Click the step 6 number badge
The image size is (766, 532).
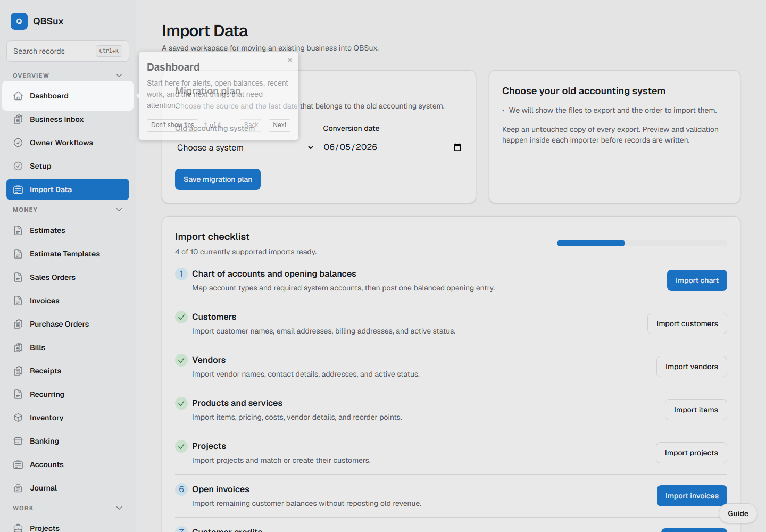pos(181,489)
